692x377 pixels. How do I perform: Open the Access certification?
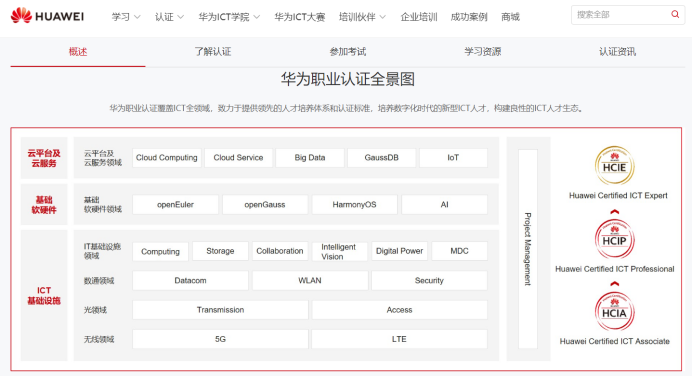point(399,310)
